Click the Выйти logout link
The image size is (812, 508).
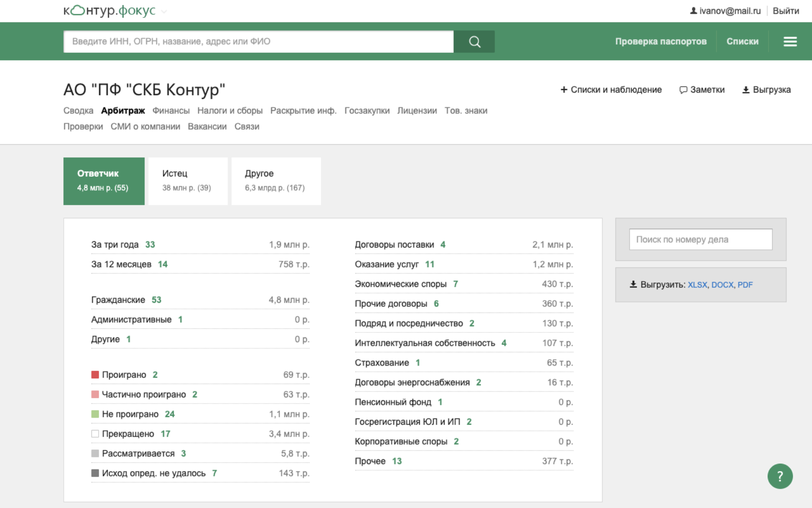(786, 11)
